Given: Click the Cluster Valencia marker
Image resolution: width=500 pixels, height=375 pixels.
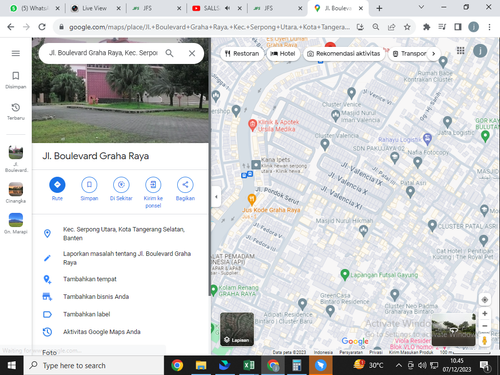Looking at the screenshot, I should [x=325, y=144].
